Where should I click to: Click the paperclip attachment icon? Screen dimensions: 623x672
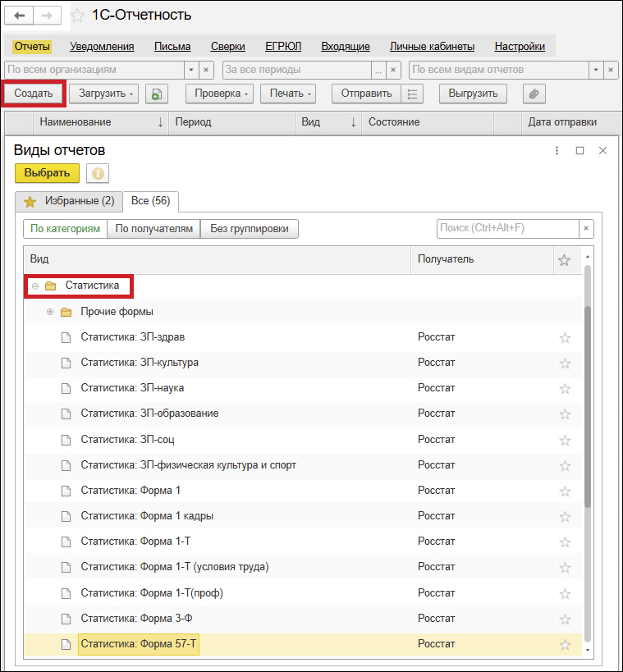click(x=534, y=94)
